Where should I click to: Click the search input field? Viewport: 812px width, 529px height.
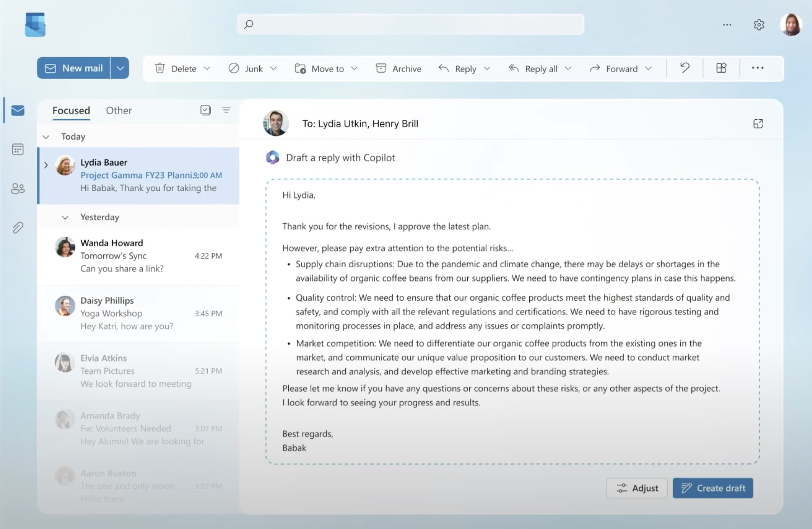point(411,24)
